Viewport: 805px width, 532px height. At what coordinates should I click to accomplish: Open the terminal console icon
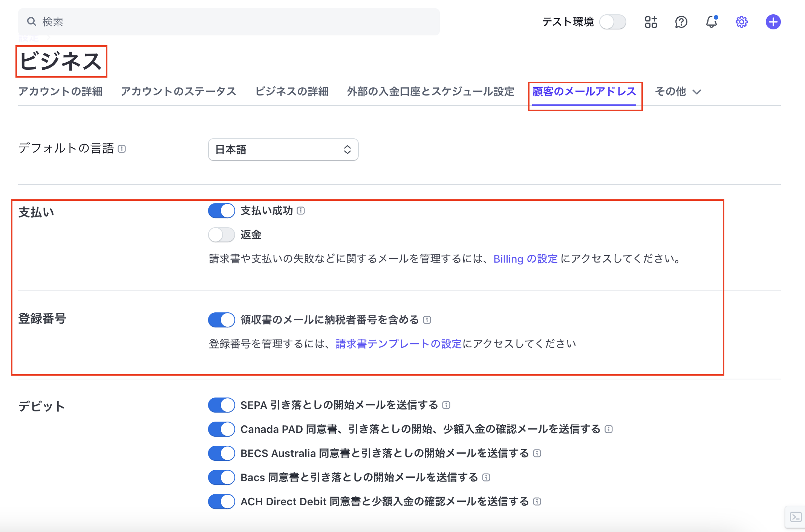tap(796, 517)
